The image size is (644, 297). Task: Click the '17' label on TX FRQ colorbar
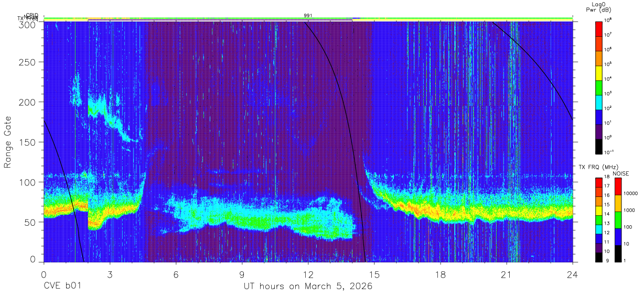(x=606, y=186)
